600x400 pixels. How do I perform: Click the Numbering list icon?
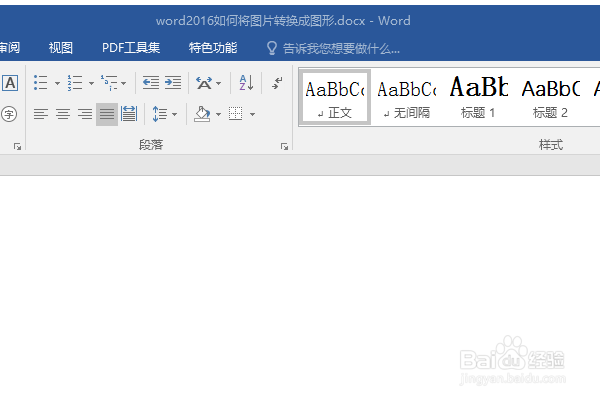[x=75, y=83]
